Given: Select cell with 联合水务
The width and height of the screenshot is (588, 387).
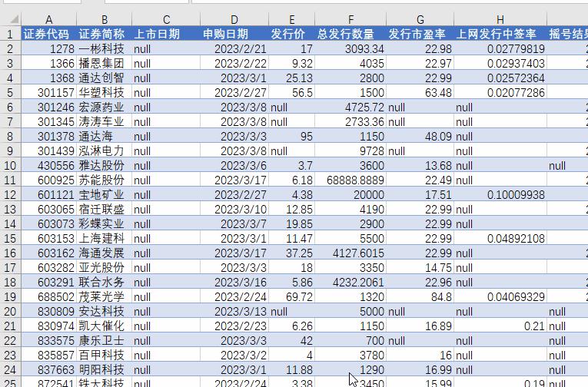Looking at the screenshot, I should coord(105,283).
